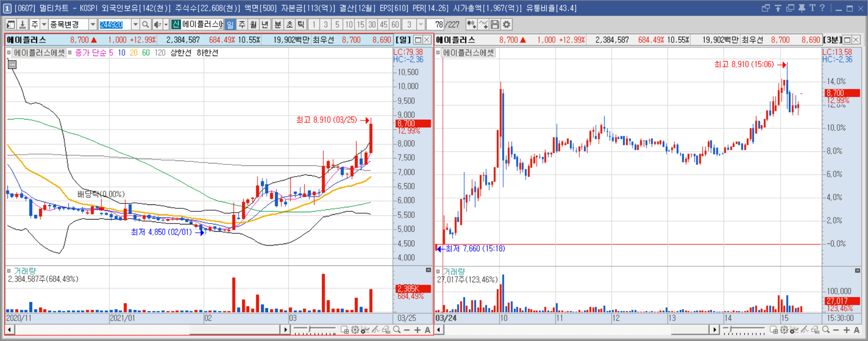Click daily chart horizontal scrollbar thumb
Viewport: 868px width, 341px height.
coord(235,330)
